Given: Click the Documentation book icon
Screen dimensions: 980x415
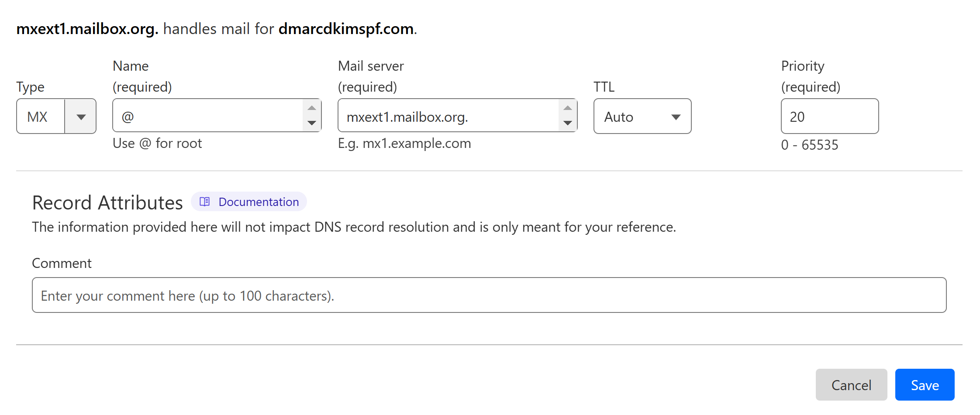Looking at the screenshot, I should point(205,202).
